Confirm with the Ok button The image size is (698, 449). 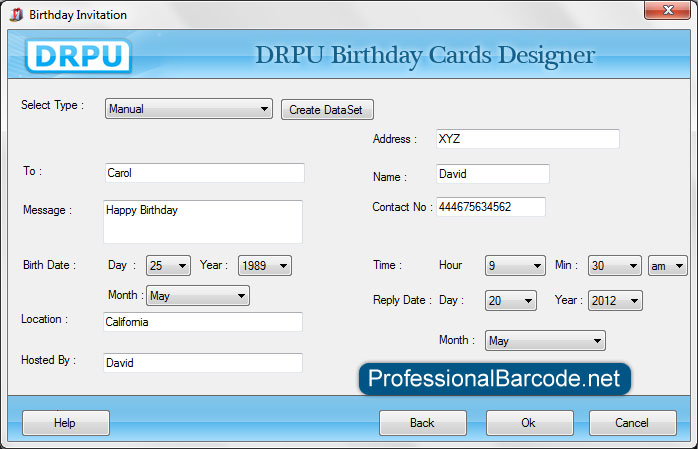(x=530, y=423)
